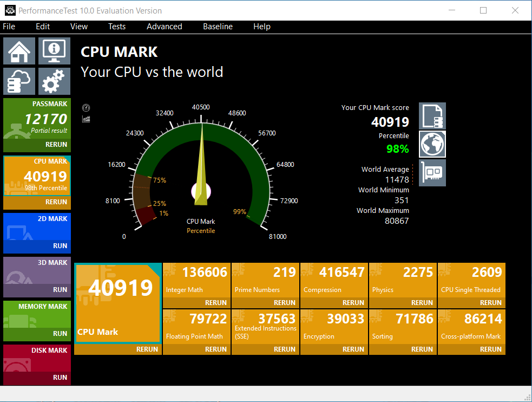The height and width of the screenshot is (402, 532).
Task: Rerun the CPU Mark in sidebar
Action: [37, 202]
